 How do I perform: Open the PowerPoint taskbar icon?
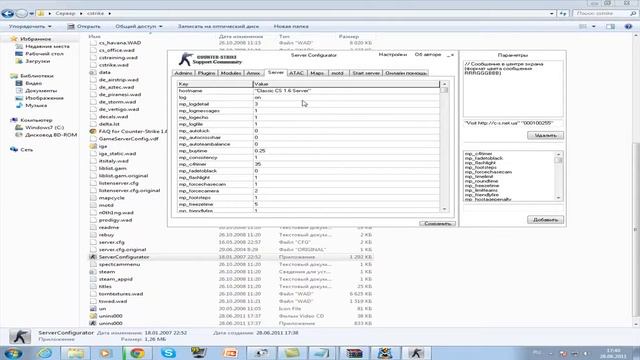(230, 353)
